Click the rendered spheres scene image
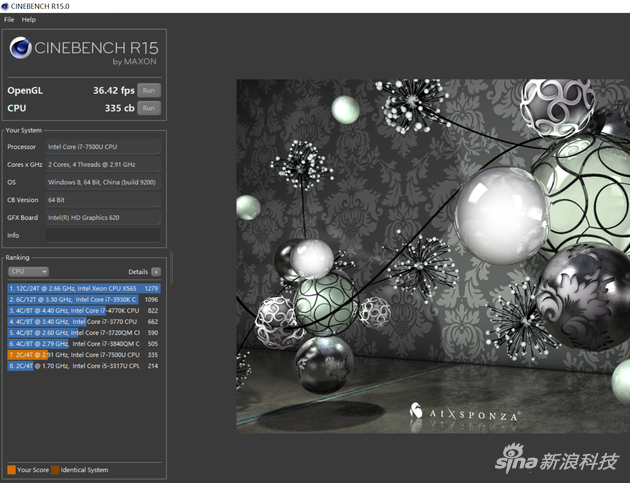 [x=433, y=256]
